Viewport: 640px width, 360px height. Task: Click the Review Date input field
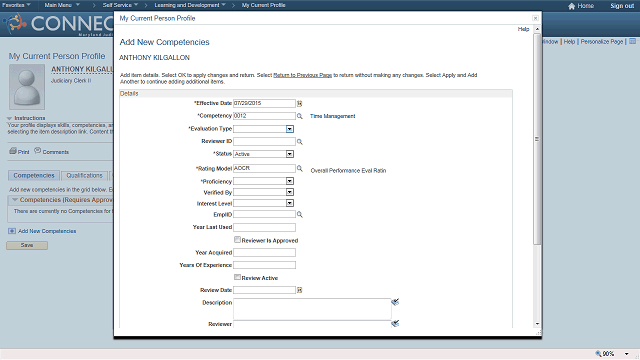coord(264,290)
